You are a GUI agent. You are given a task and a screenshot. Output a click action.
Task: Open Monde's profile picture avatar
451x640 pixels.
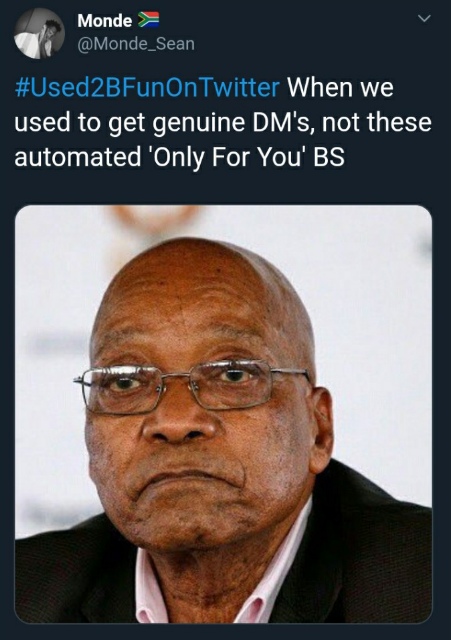39,33
